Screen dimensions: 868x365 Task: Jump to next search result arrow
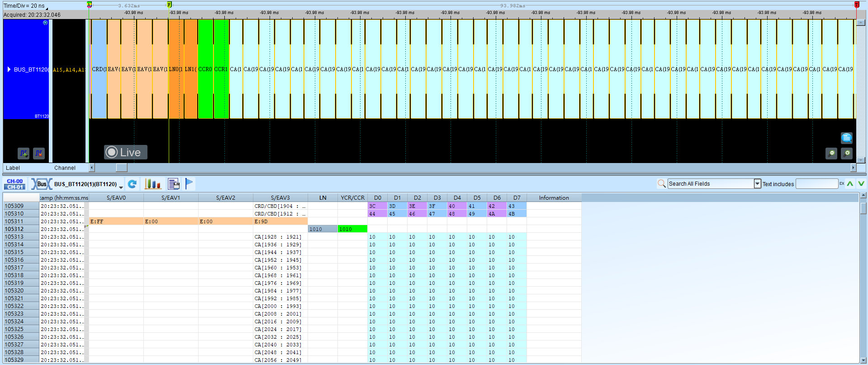[861, 183]
